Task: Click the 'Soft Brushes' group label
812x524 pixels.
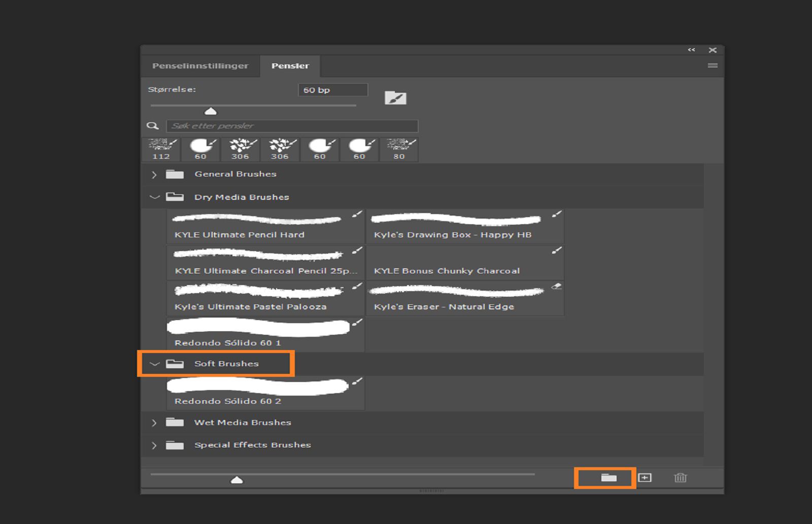Action: pyautogui.click(x=226, y=363)
